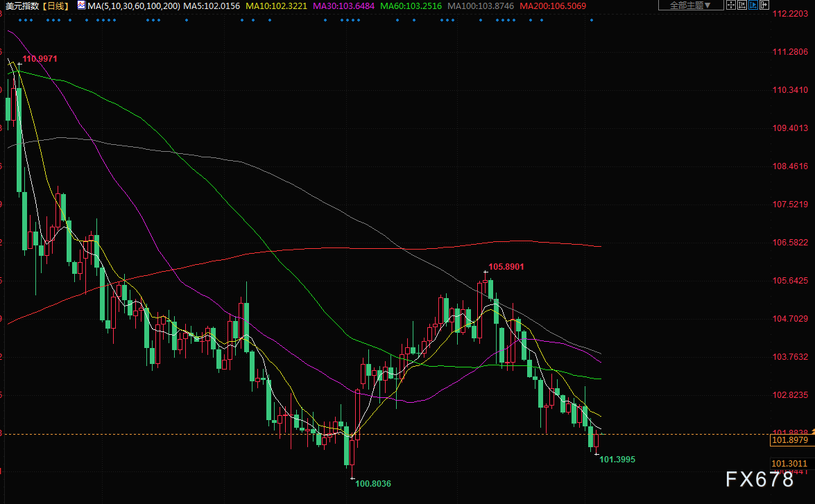
Task: Select the 【日线】 period label
Action: [55, 6]
